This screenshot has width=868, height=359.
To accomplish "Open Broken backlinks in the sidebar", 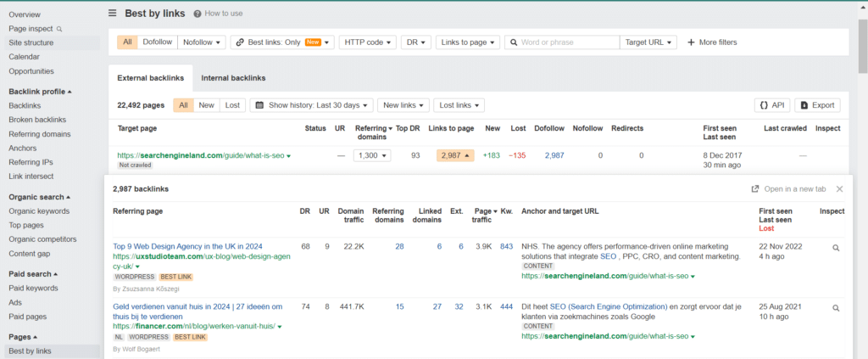I will click(37, 120).
